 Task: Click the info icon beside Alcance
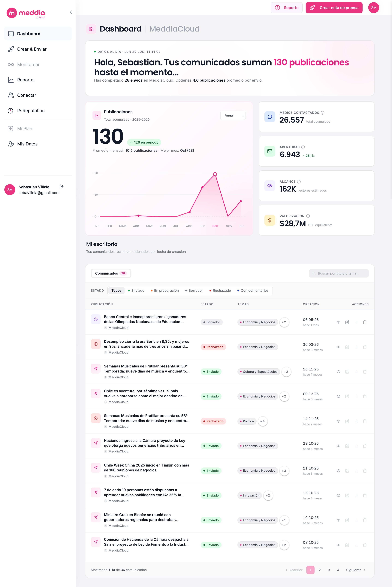click(299, 182)
